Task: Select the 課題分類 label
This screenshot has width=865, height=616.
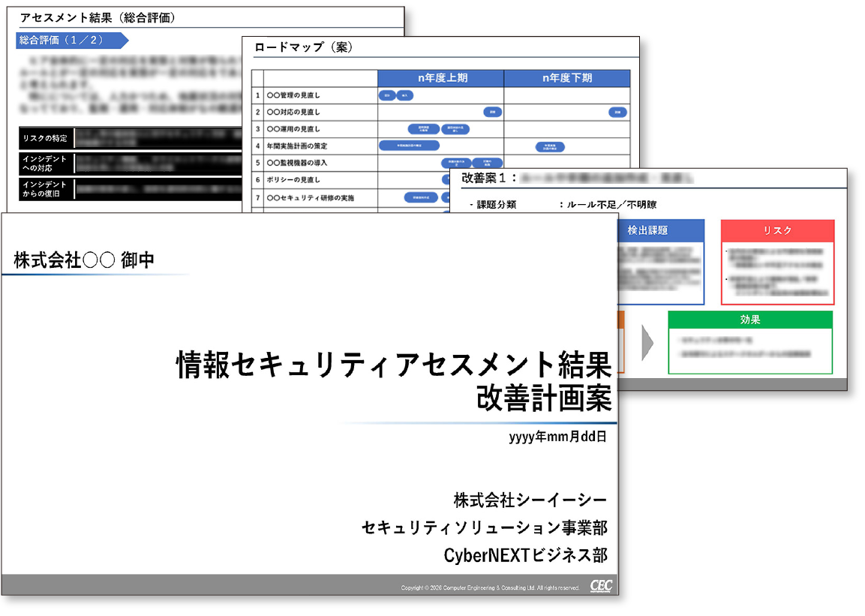Action: 497,205
